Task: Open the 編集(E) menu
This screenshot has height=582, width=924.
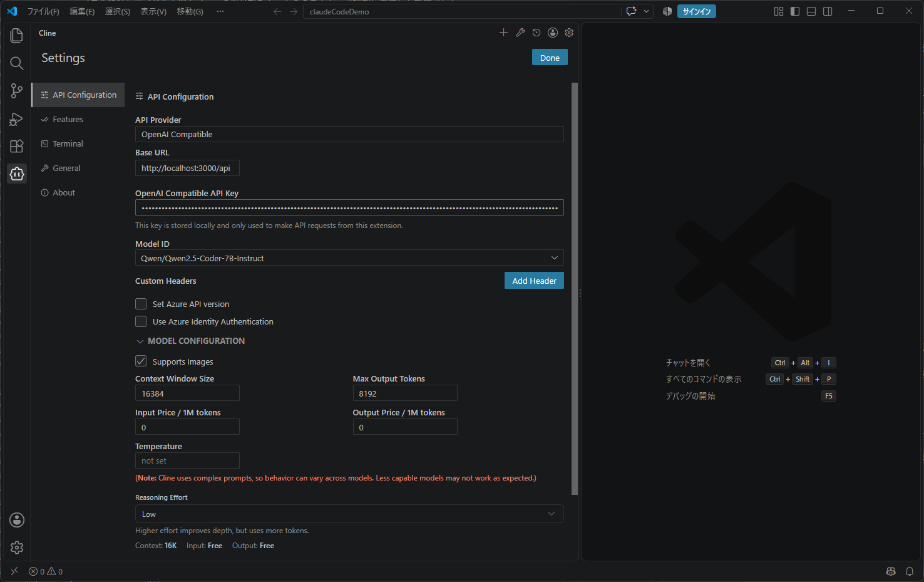Action: (82, 11)
